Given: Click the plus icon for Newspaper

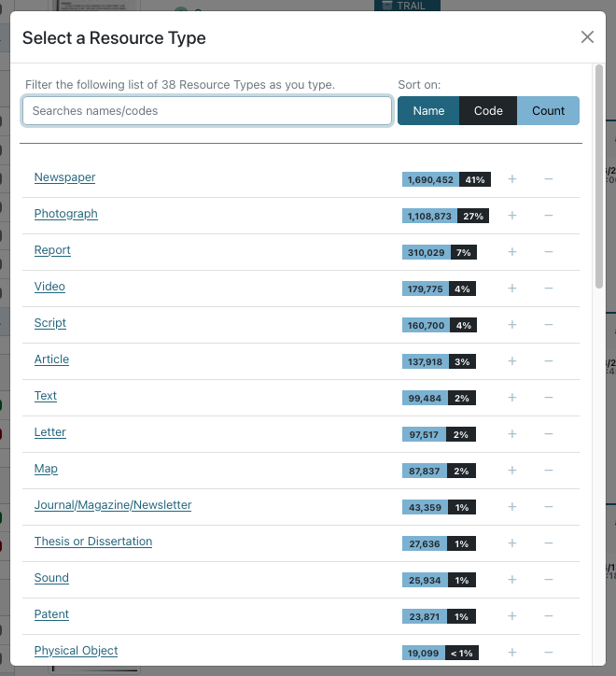Looking at the screenshot, I should (x=511, y=179).
